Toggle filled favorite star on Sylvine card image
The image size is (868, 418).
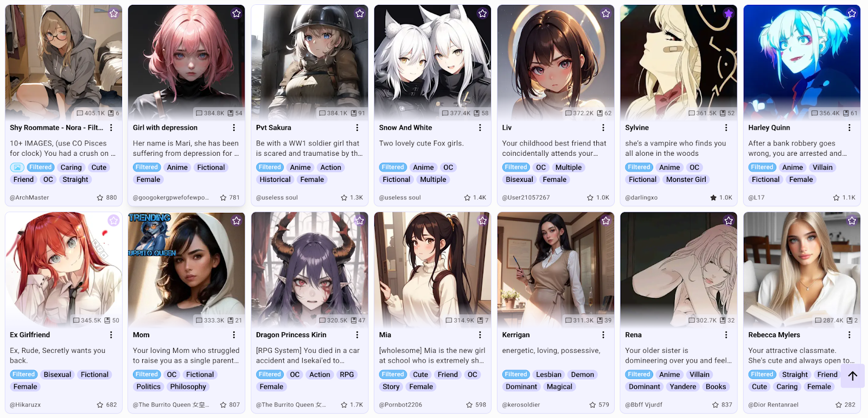tap(729, 14)
